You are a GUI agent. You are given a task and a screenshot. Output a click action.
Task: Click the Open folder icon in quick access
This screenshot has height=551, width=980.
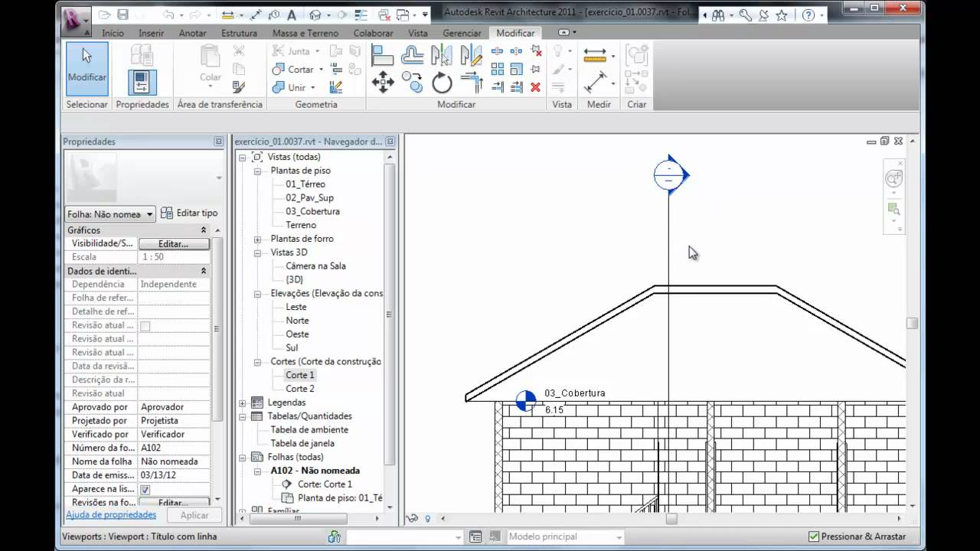(x=104, y=15)
